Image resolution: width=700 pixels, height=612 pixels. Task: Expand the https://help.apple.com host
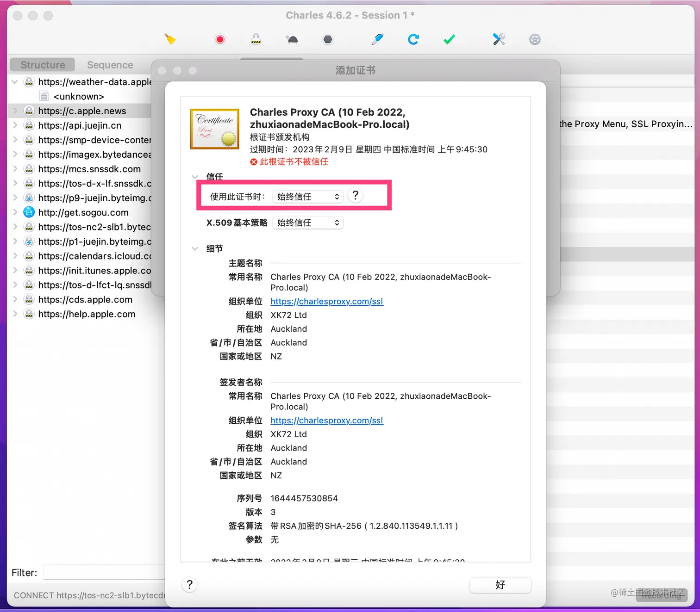pyautogui.click(x=15, y=314)
